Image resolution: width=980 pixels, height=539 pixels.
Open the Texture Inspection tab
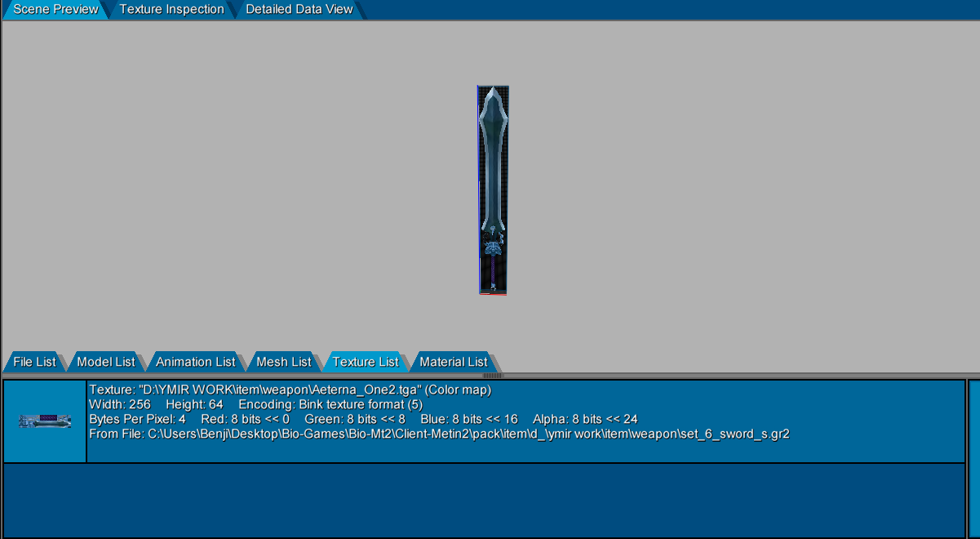point(171,10)
